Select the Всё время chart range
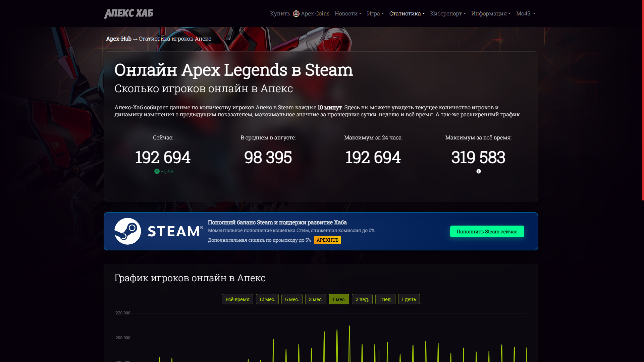 coord(237,299)
